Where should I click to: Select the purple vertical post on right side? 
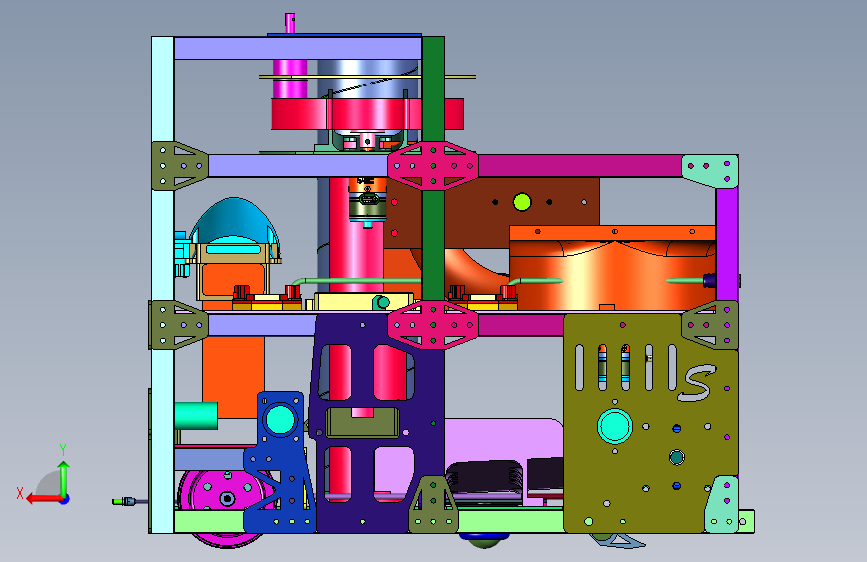coord(727,244)
